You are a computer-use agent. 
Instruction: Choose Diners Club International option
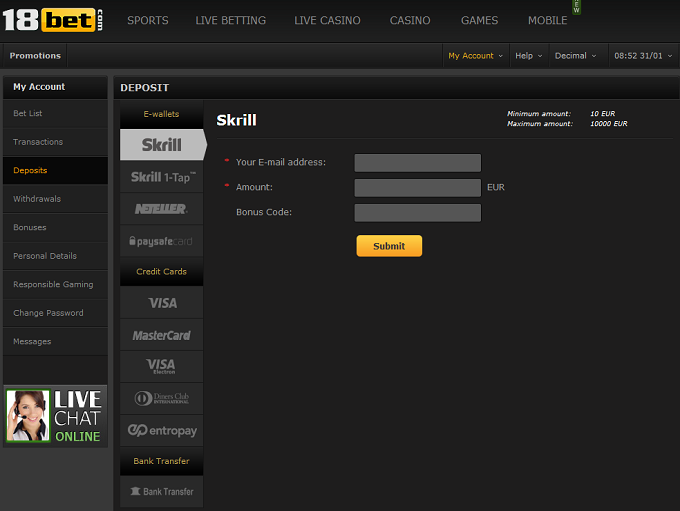pyautogui.click(x=161, y=398)
